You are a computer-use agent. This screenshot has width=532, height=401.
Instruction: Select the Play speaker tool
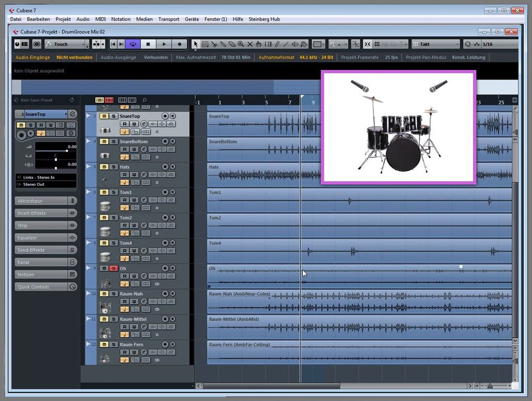pyautogui.click(x=295, y=44)
